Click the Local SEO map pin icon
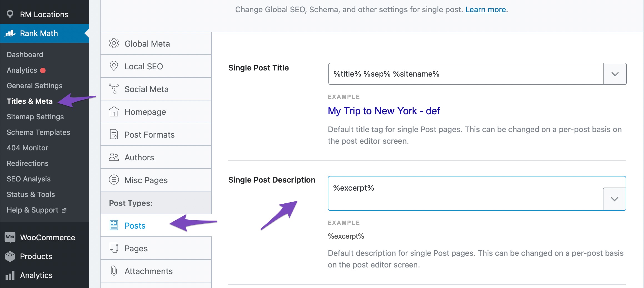644x288 pixels. tap(114, 66)
